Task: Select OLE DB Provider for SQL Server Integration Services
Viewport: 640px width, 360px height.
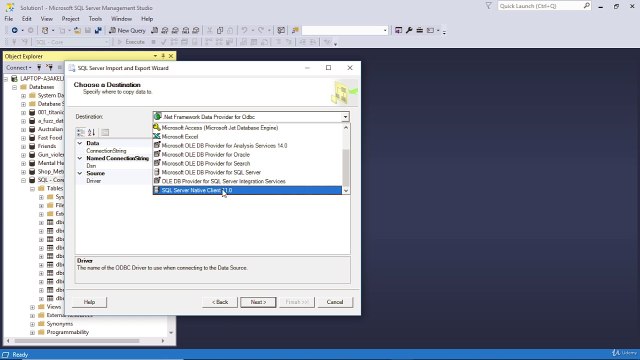Action: [247, 181]
